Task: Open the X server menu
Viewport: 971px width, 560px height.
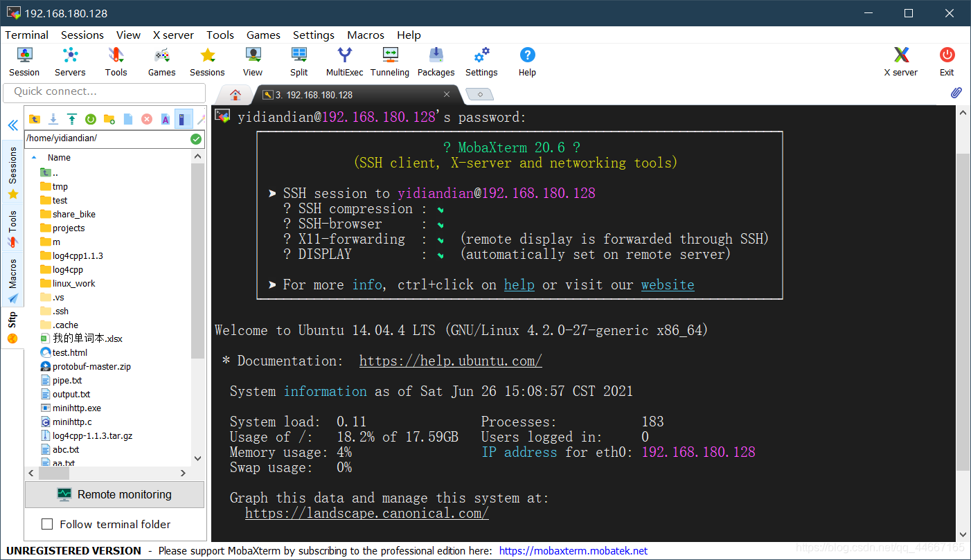Action: [173, 35]
